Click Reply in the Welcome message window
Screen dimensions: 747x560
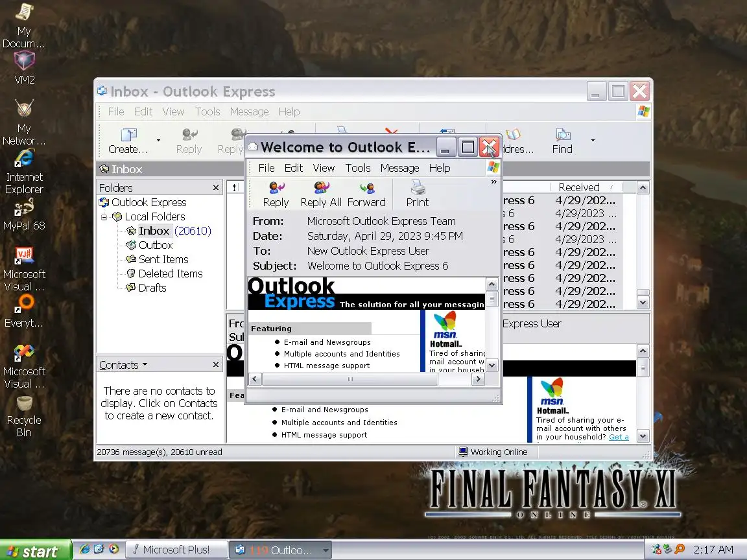coord(276,194)
